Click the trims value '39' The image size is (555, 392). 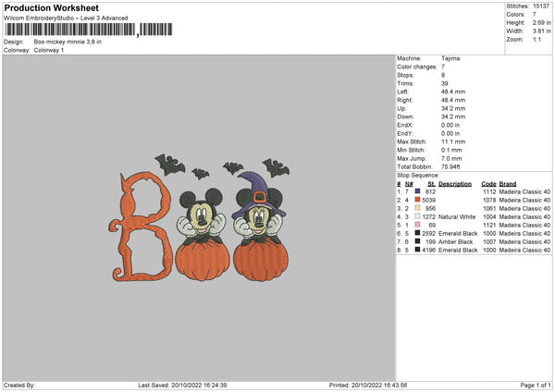tap(445, 83)
